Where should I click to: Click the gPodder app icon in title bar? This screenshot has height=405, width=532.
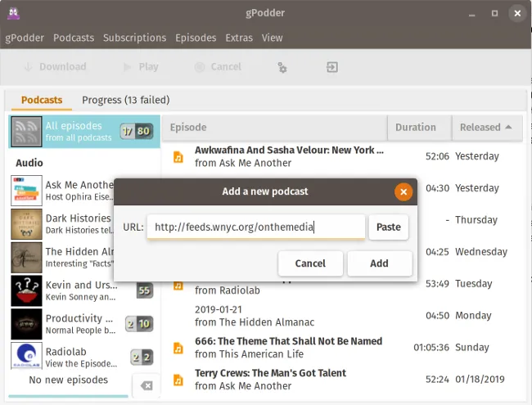pyautogui.click(x=16, y=13)
